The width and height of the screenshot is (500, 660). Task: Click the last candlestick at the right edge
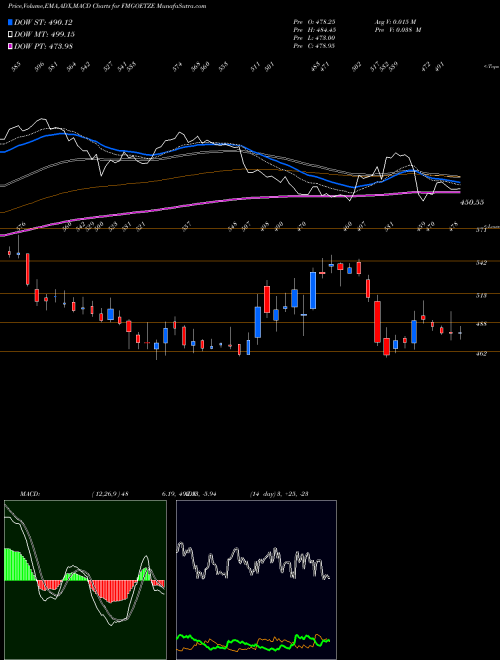[460, 333]
